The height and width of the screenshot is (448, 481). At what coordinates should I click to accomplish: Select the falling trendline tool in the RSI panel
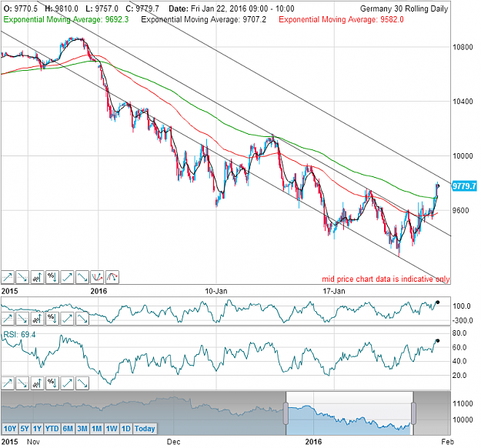(x=82, y=383)
